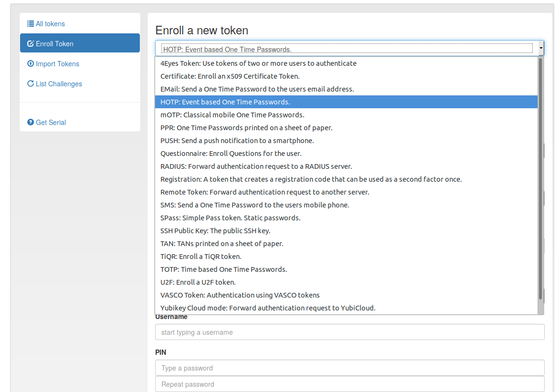This screenshot has height=392, width=560.
Task: Click the All tokens list icon
Action: point(31,23)
